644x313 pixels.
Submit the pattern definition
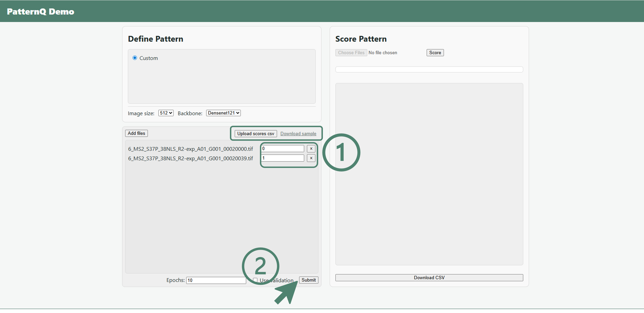pyautogui.click(x=308, y=280)
